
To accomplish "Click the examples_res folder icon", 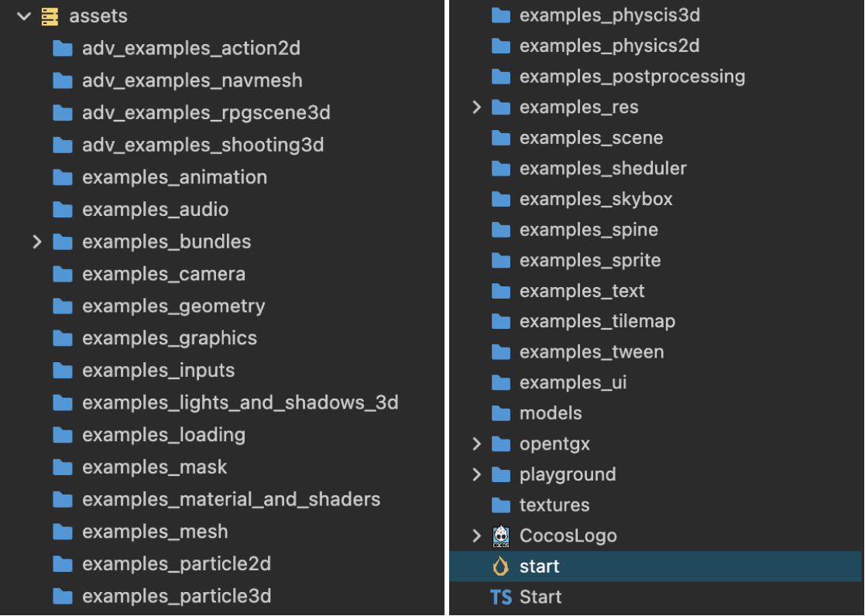I will (x=501, y=107).
